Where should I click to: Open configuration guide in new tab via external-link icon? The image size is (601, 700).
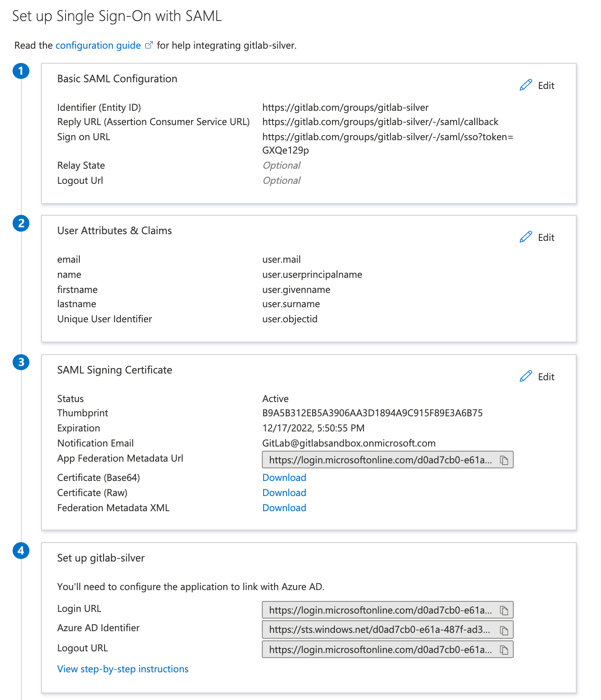[149, 44]
